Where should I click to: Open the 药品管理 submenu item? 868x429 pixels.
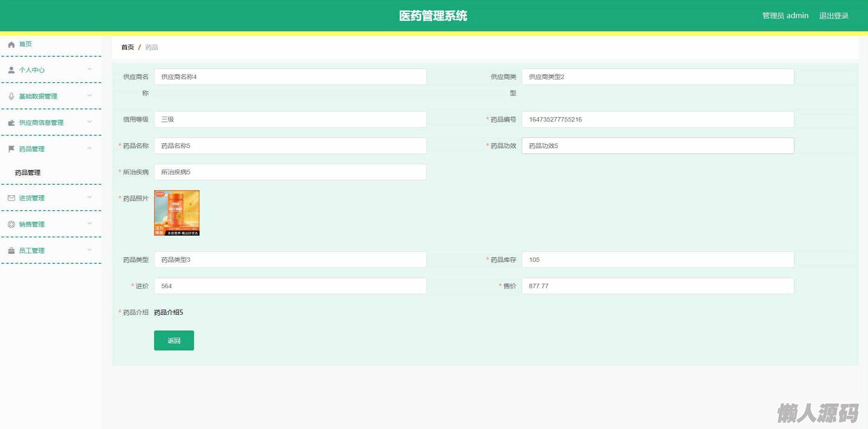coord(28,173)
